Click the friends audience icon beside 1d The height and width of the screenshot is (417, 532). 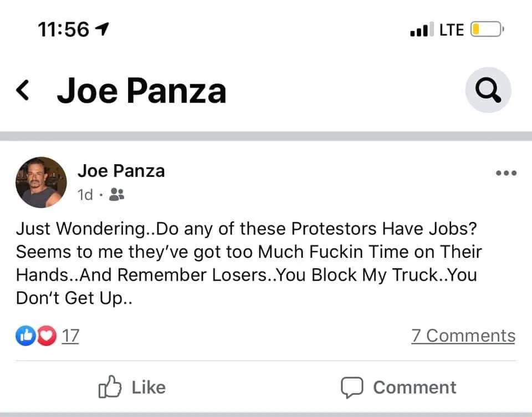tap(117, 195)
